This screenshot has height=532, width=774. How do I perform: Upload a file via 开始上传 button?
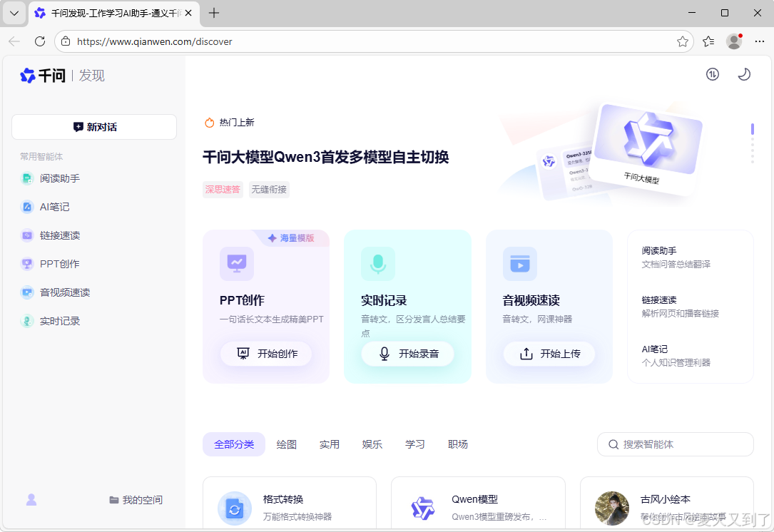click(549, 354)
